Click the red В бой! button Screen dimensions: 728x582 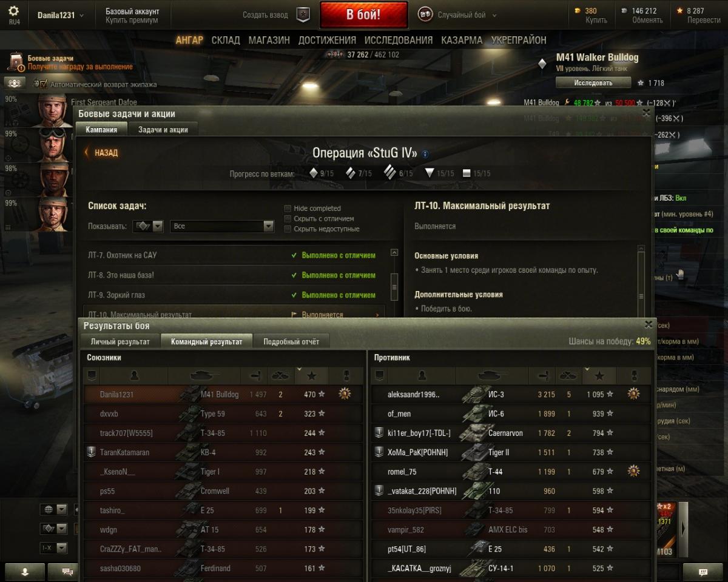pyautogui.click(x=363, y=15)
